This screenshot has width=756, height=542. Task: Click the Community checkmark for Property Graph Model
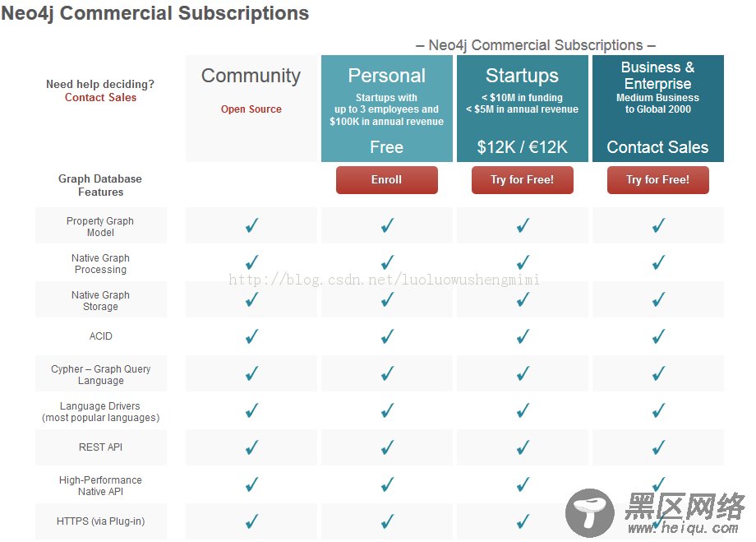click(x=251, y=225)
